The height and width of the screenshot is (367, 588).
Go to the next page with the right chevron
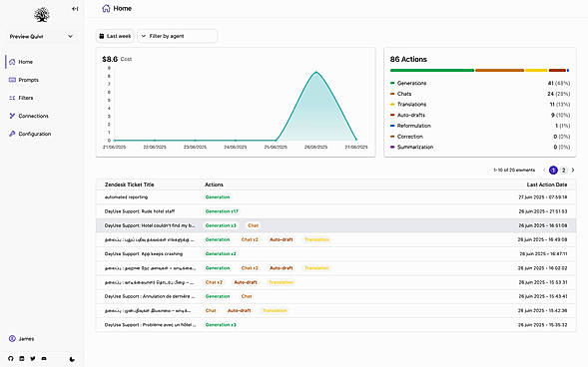click(573, 170)
